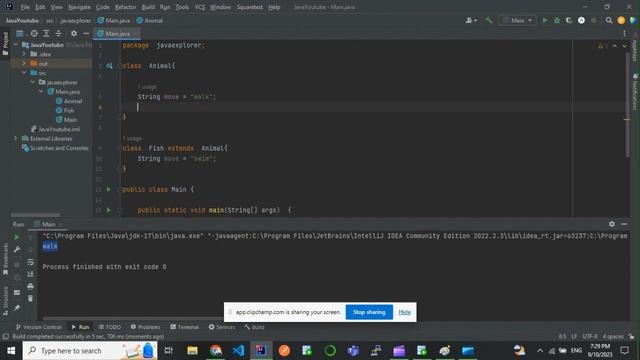Viewport: 640px width, 360px height.
Task: Open the Navigate menu
Action: click(79, 7)
